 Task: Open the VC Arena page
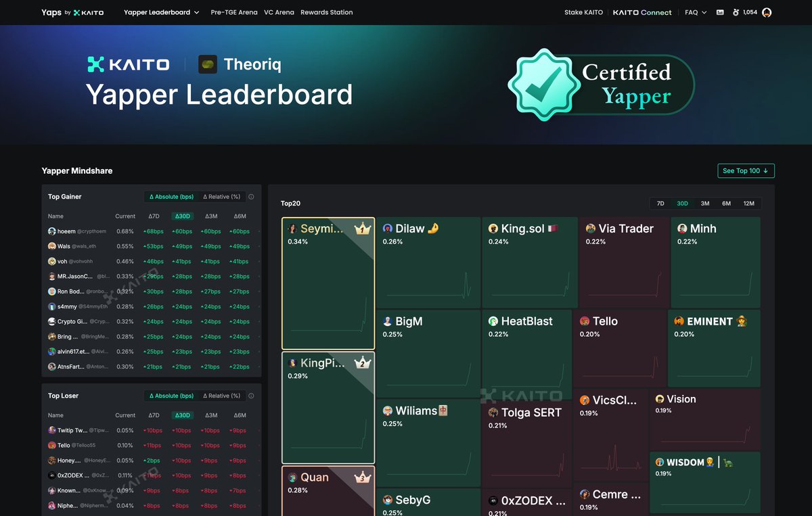coord(279,12)
